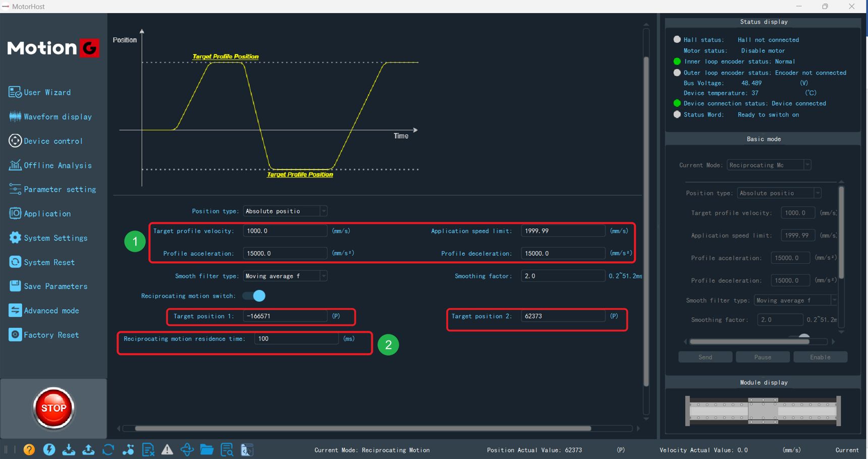Edit Profile acceleration in Basic mode
Image resolution: width=868 pixels, height=459 pixels.
click(x=790, y=258)
